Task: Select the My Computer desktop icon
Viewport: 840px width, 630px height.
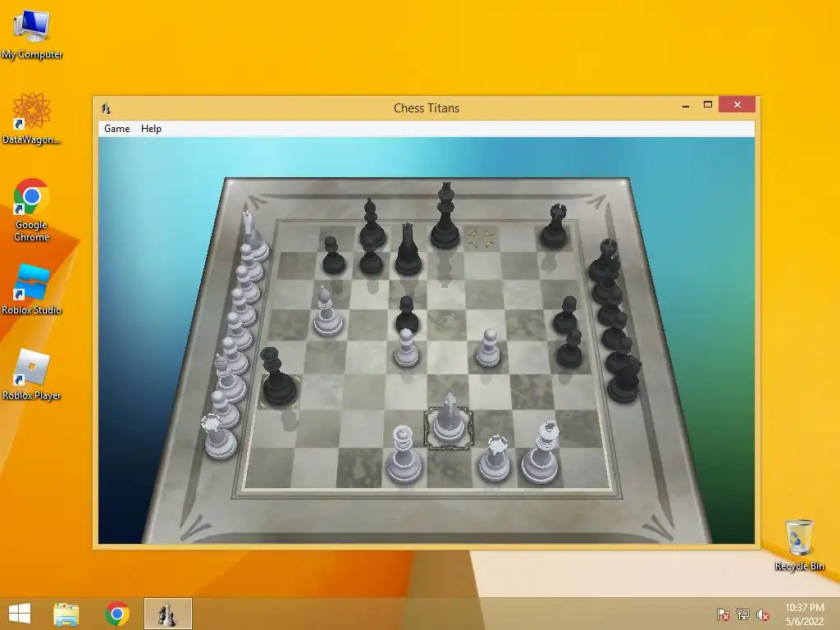Action: 32,34
